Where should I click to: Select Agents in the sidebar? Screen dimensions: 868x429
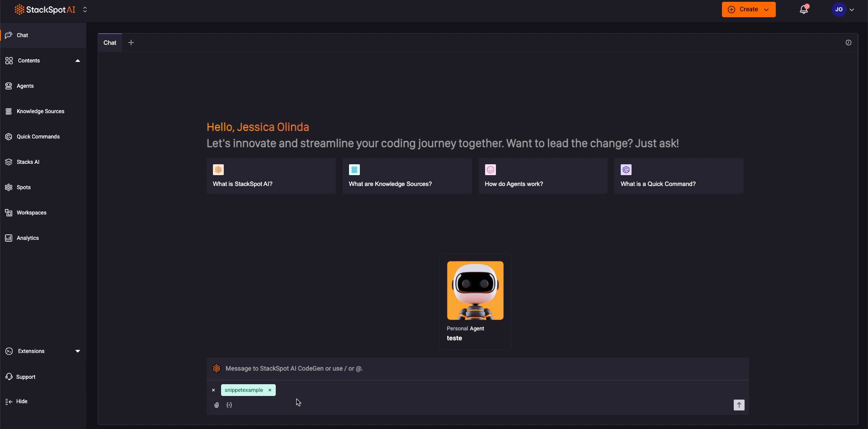tap(25, 86)
